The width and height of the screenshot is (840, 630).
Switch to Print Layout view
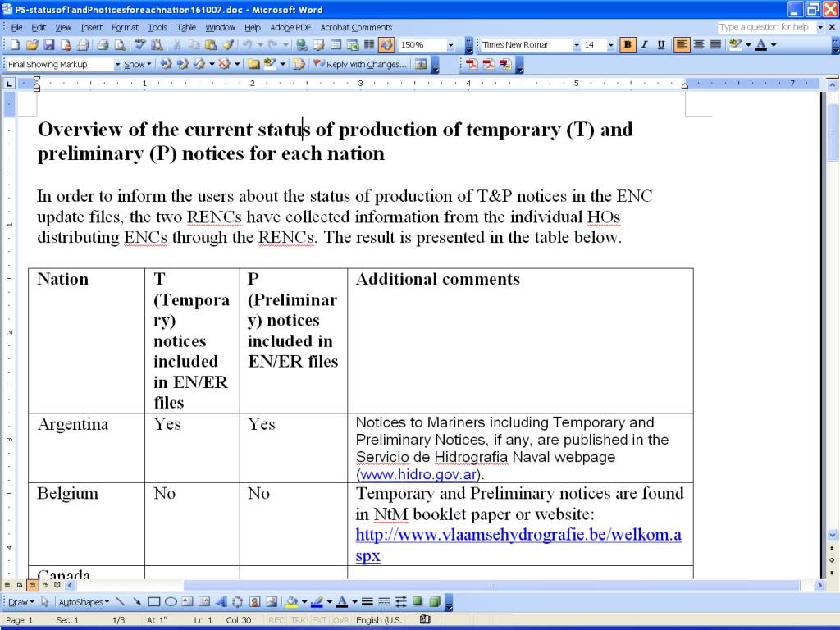point(32,585)
